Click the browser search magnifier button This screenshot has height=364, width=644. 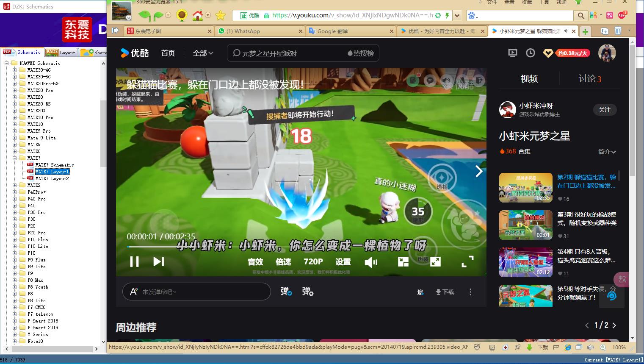(581, 16)
